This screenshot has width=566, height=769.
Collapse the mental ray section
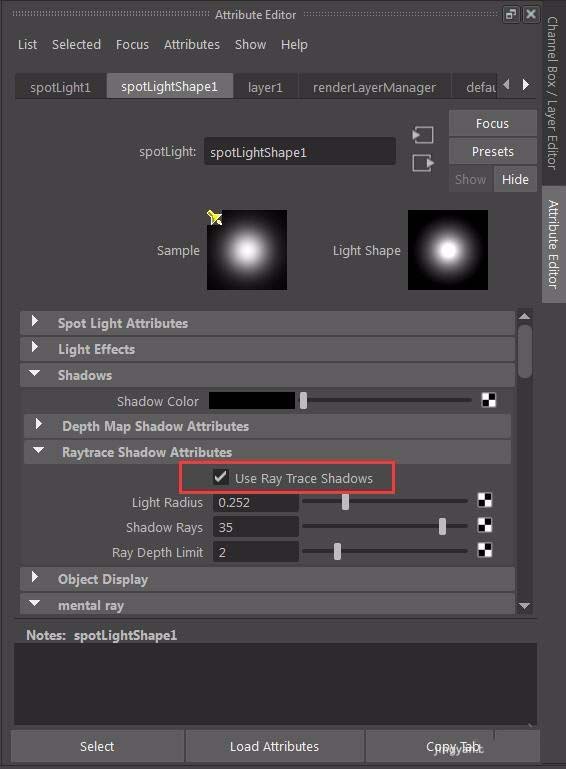(34, 603)
